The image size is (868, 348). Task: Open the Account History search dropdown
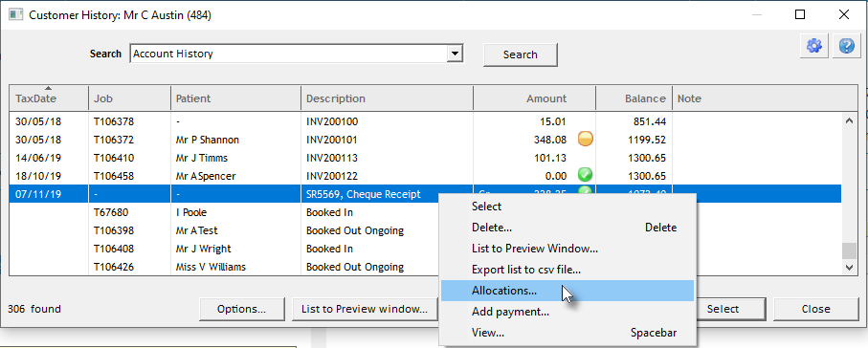[455, 54]
